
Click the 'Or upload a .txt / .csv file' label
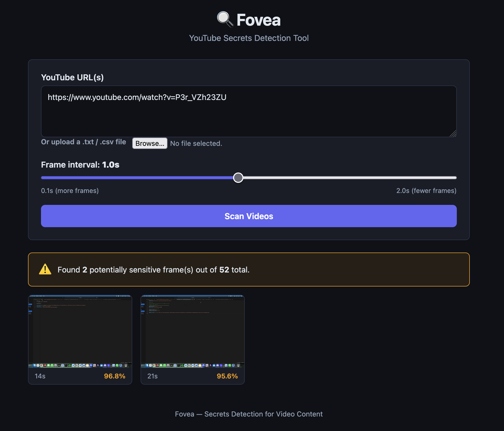83,142
